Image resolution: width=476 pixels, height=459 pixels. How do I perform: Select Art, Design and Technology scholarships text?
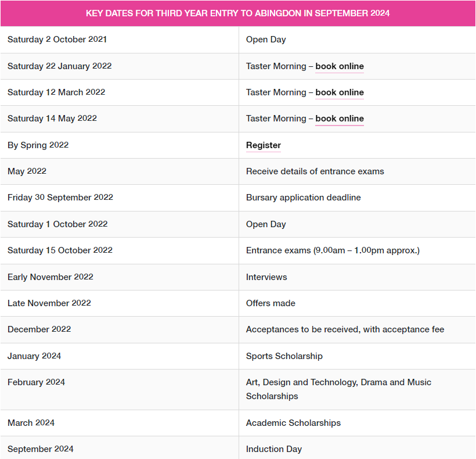click(338, 389)
